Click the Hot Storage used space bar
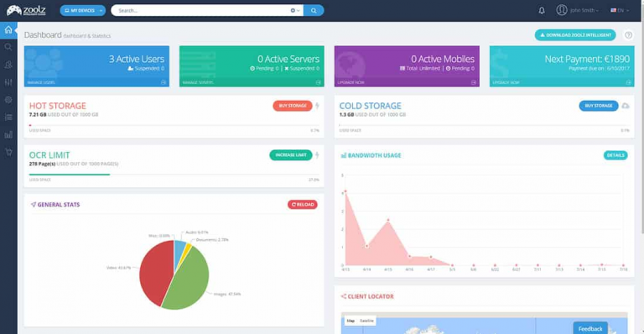Screen dimensions: 644x334 coord(174,125)
